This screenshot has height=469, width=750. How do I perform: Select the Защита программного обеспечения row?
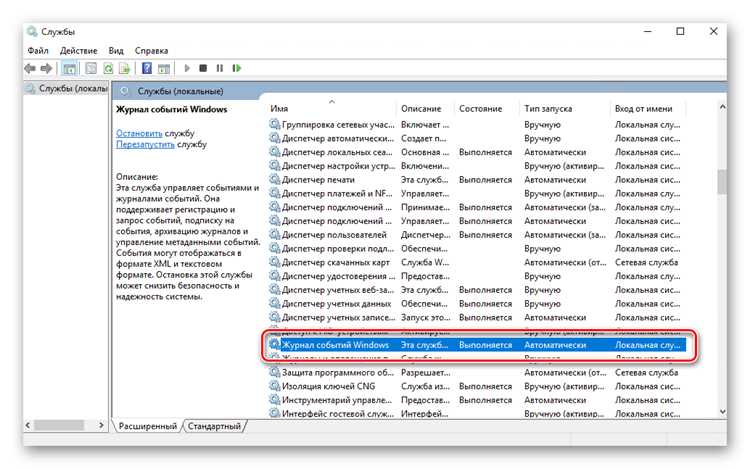click(477, 372)
